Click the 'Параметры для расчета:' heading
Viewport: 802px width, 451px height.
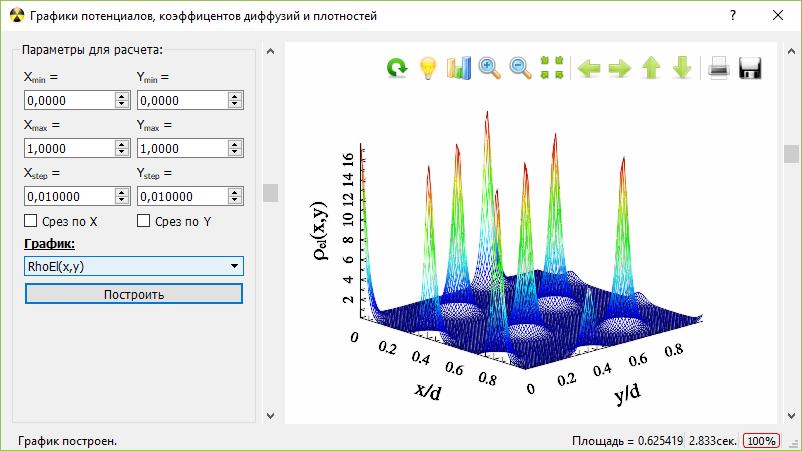pyautogui.click(x=92, y=50)
